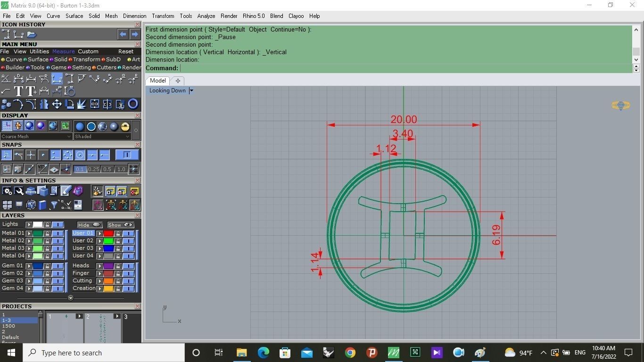Viewport: 644px width, 362px height.
Task: Toggle grid snap icon
Action: coord(133,169)
